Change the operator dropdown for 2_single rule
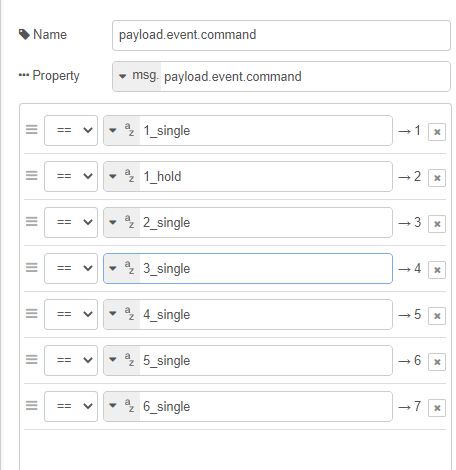Screen dimensions: 456x470 pos(71,222)
